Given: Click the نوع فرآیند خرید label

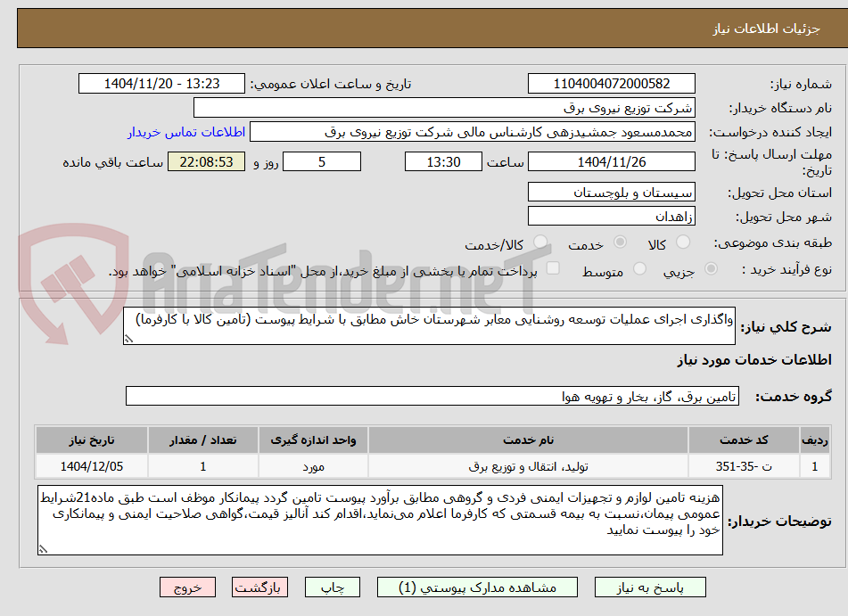Looking at the screenshot, I should [x=786, y=269].
